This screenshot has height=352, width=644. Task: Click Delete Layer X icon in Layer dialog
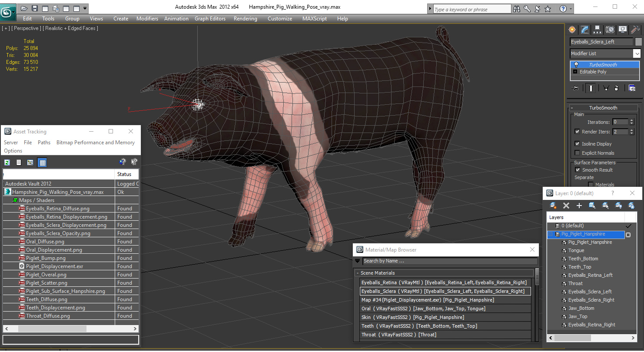point(566,206)
